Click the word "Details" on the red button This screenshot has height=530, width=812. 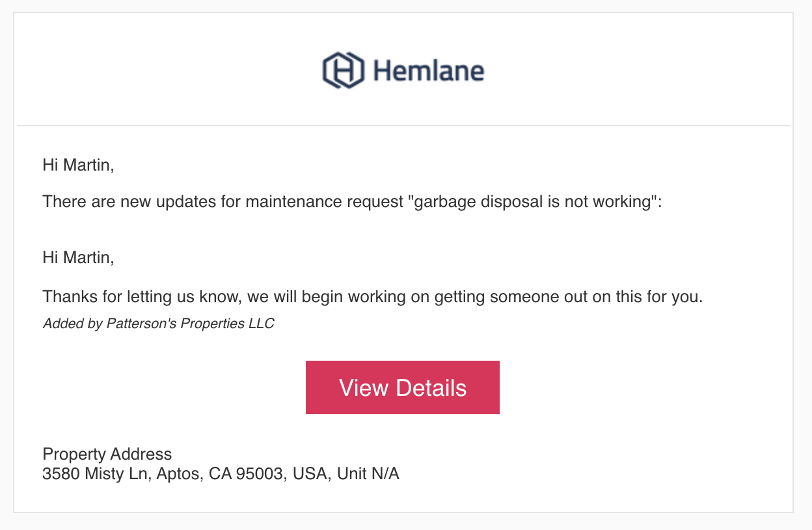click(431, 387)
